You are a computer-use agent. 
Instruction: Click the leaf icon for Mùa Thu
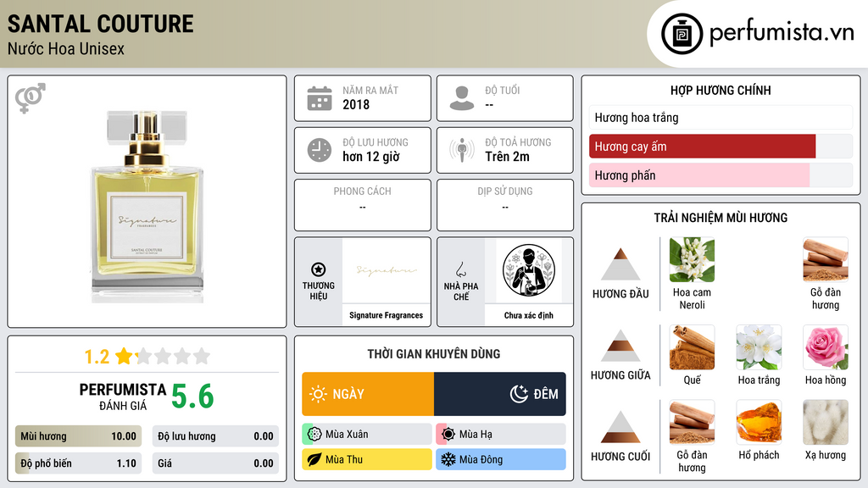pyautogui.click(x=314, y=459)
